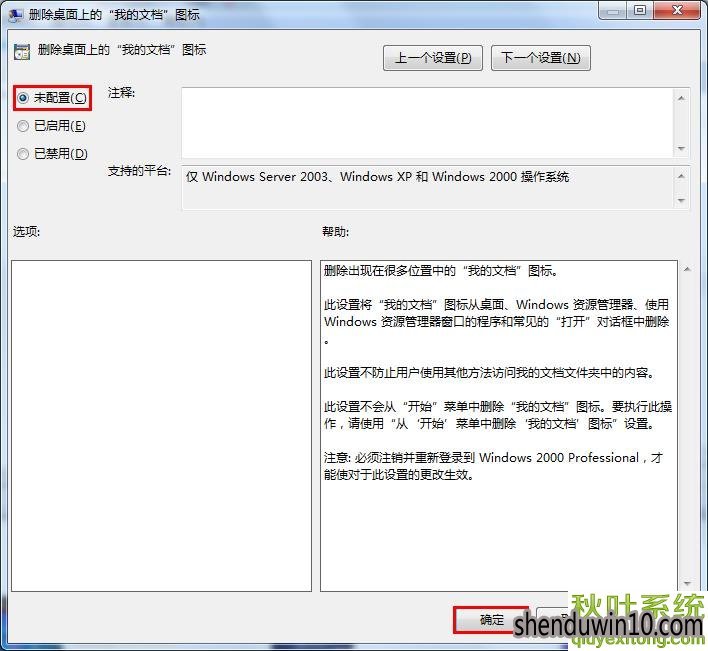Confirm with the 确定 button

pyautogui.click(x=491, y=620)
